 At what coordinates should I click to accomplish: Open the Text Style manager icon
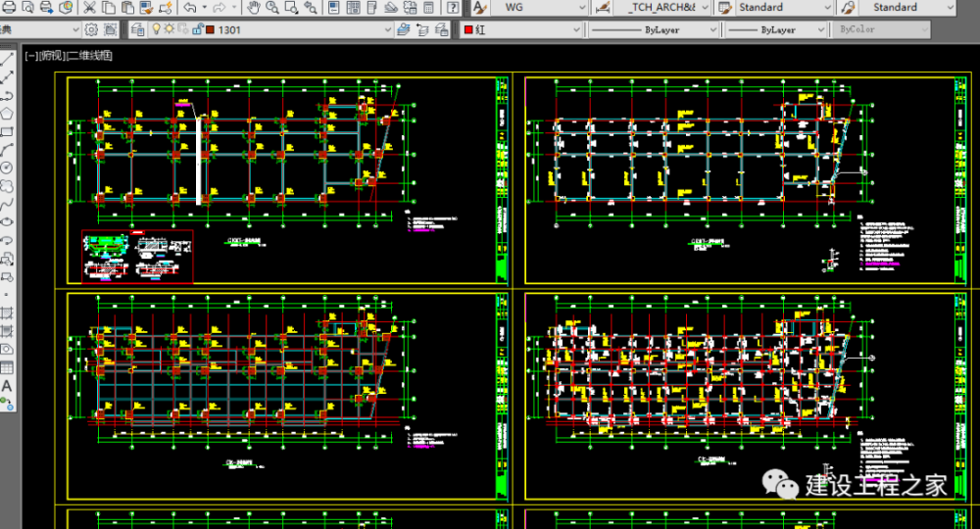click(x=479, y=8)
